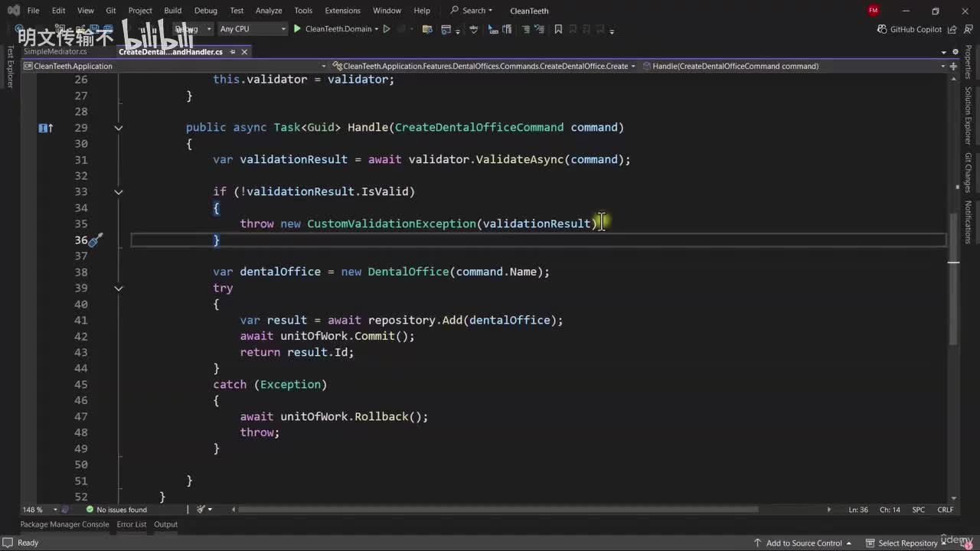Open the Error List tab
Screen dimensions: 980x551
[132, 525]
